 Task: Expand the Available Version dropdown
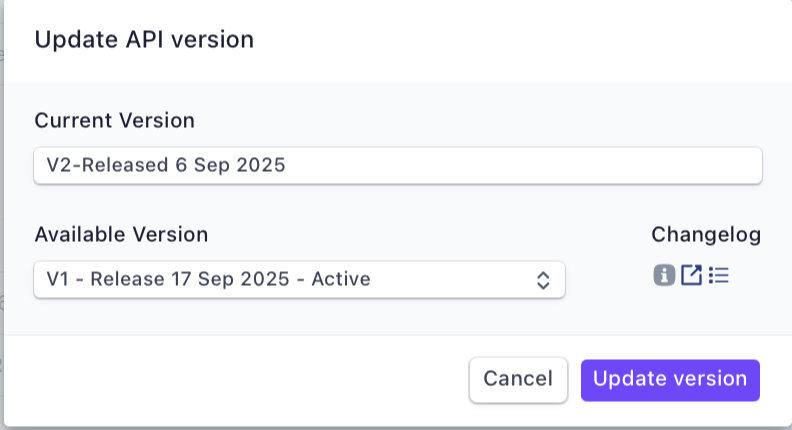299,279
